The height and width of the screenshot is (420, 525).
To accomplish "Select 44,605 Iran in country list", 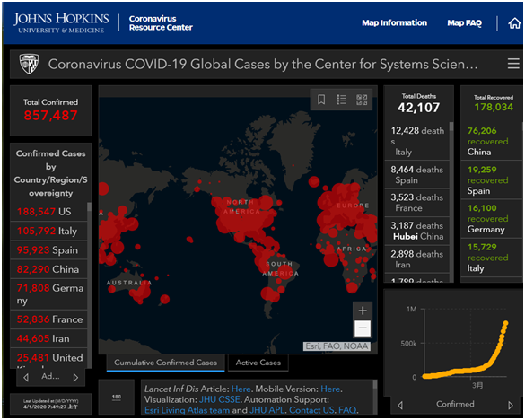I will coord(48,338).
